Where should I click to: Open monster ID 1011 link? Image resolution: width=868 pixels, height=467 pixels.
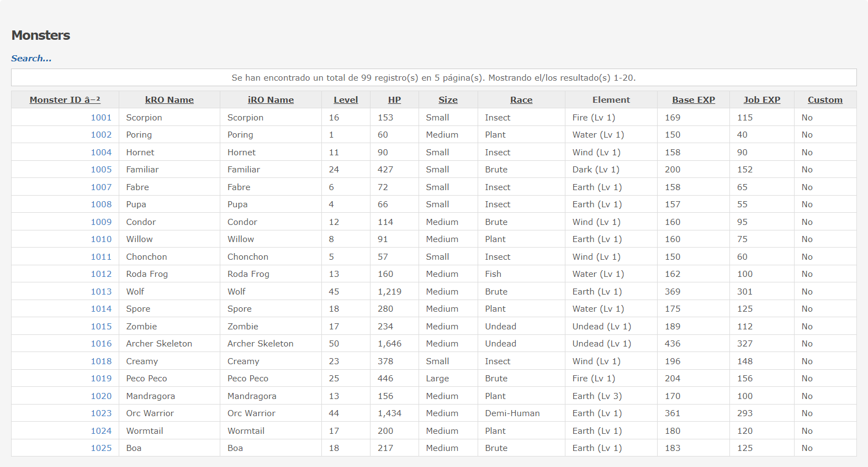point(101,257)
